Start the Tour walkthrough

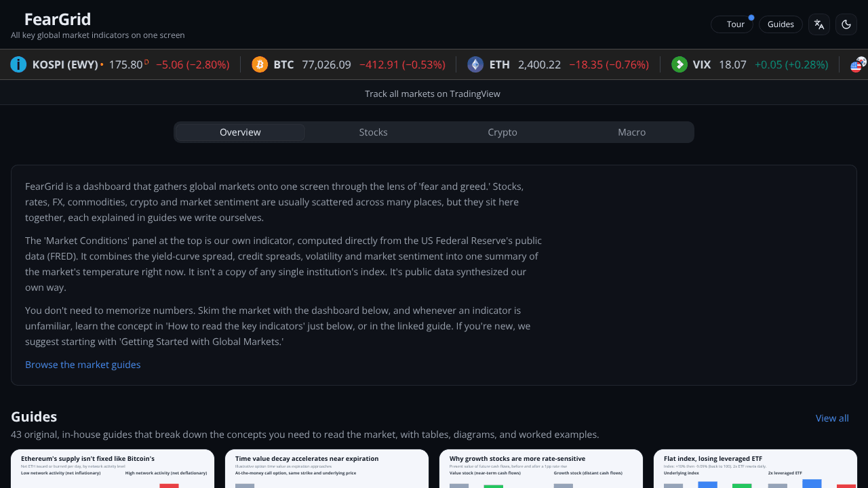(x=732, y=24)
